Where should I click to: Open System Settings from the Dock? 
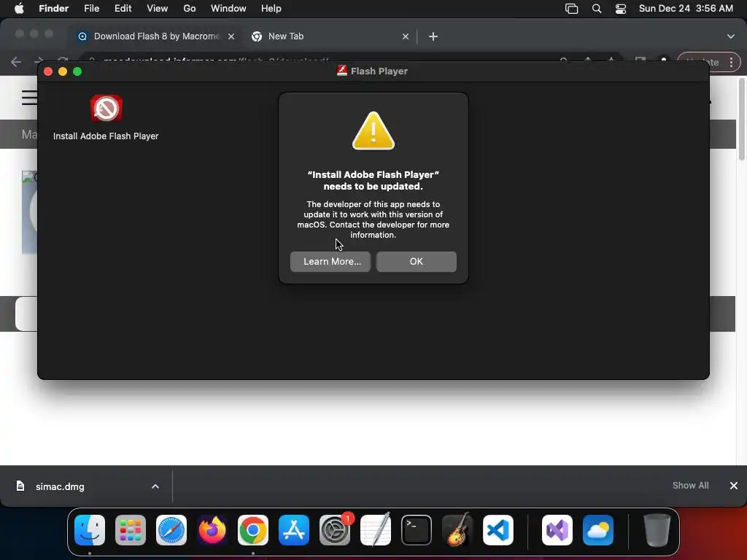[335, 529]
